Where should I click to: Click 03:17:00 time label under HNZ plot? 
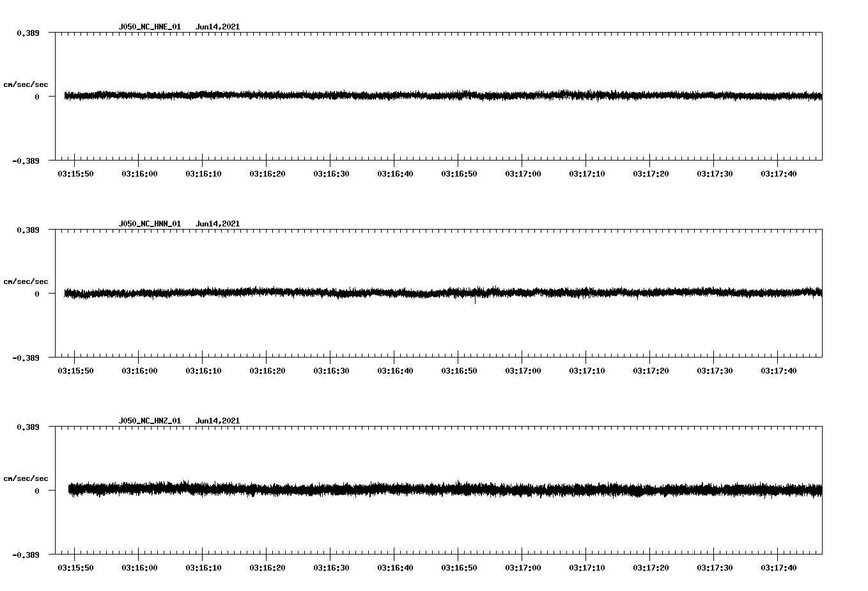tap(523, 567)
